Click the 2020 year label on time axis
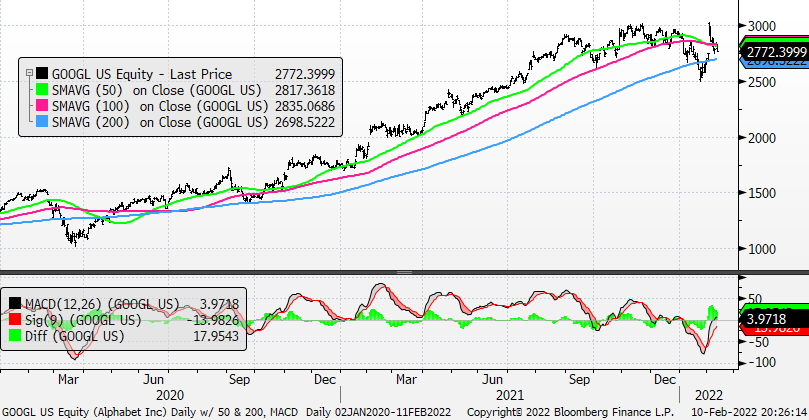 (x=170, y=396)
